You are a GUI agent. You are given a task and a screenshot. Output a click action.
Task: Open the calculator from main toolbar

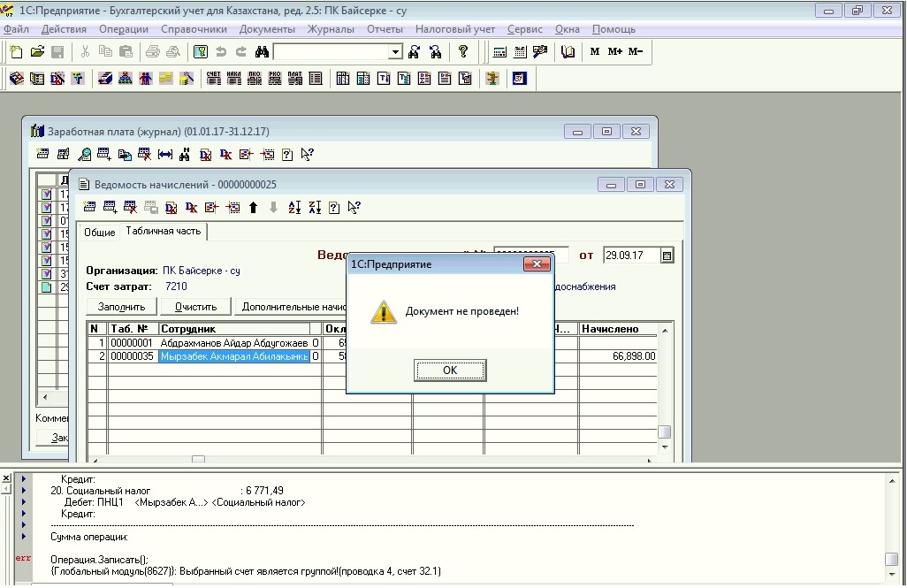(x=499, y=52)
